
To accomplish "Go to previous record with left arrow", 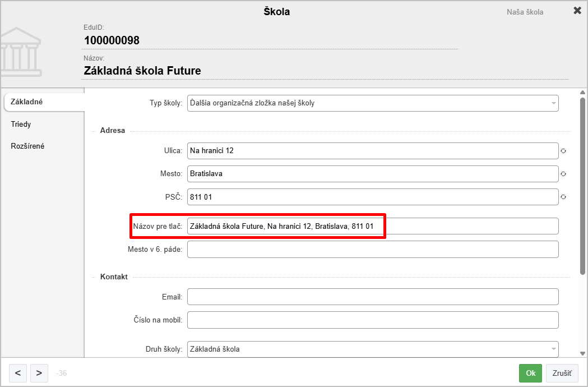I will tap(18, 373).
